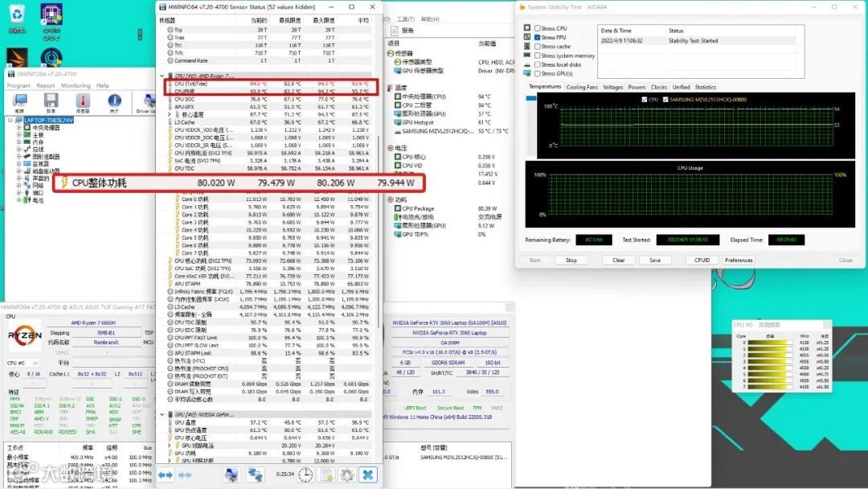This screenshot has height=489, width=868.
Task: Open the Report menu in HWiNFO
Action: [x=45, y=86]
